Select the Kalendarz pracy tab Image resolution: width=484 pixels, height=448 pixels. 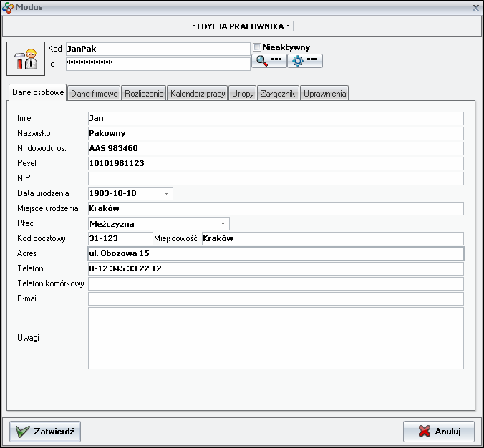pyautogui.click(x=198, y=94)
